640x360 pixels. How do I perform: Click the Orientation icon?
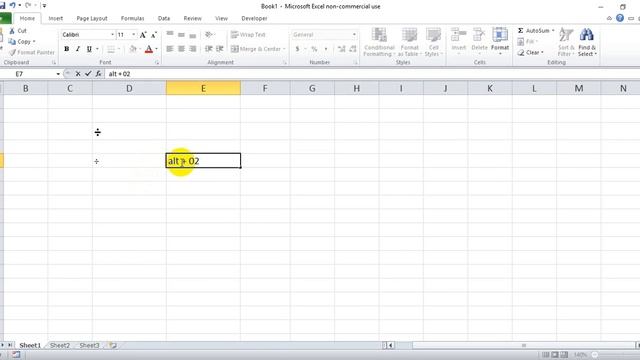click(209, 35)
